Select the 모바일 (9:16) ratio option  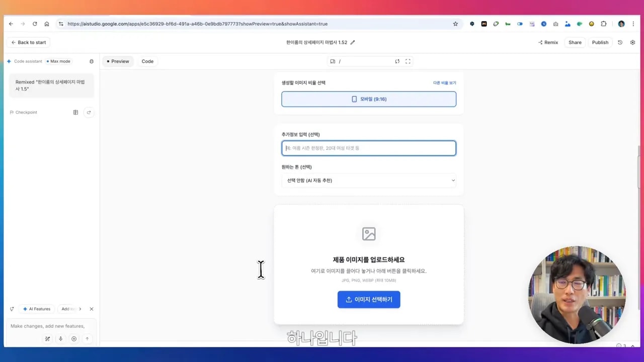coord(369,99)
